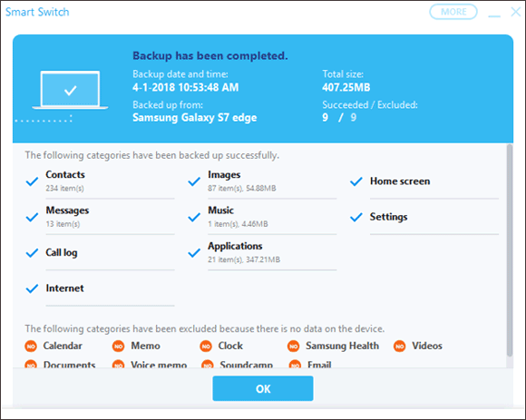This screenshot has height=420, width=526.
Task: Click the backup date '4-1-2018 10:53:48 AM'
Action: click(x=186, y=88)
